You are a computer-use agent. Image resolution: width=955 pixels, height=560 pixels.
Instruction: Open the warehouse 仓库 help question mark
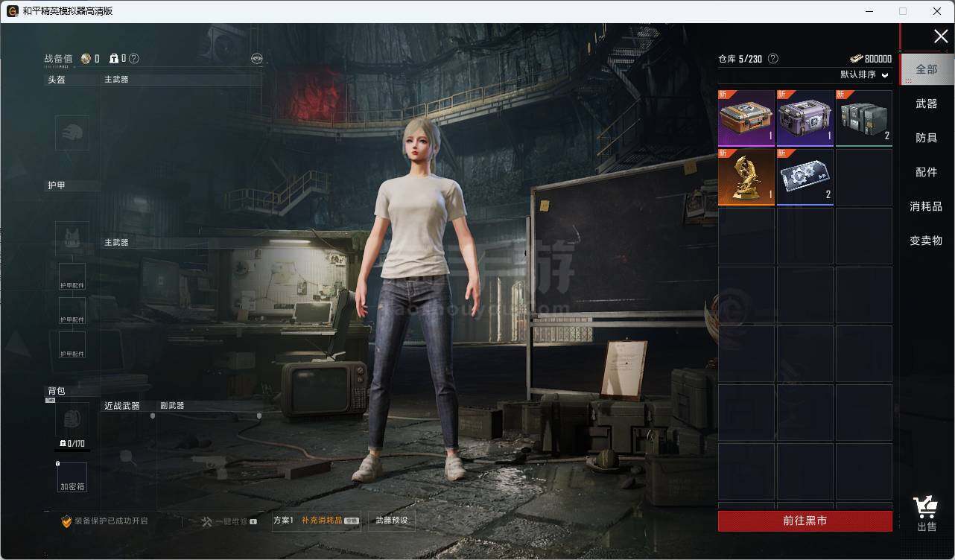coord(773,59)
